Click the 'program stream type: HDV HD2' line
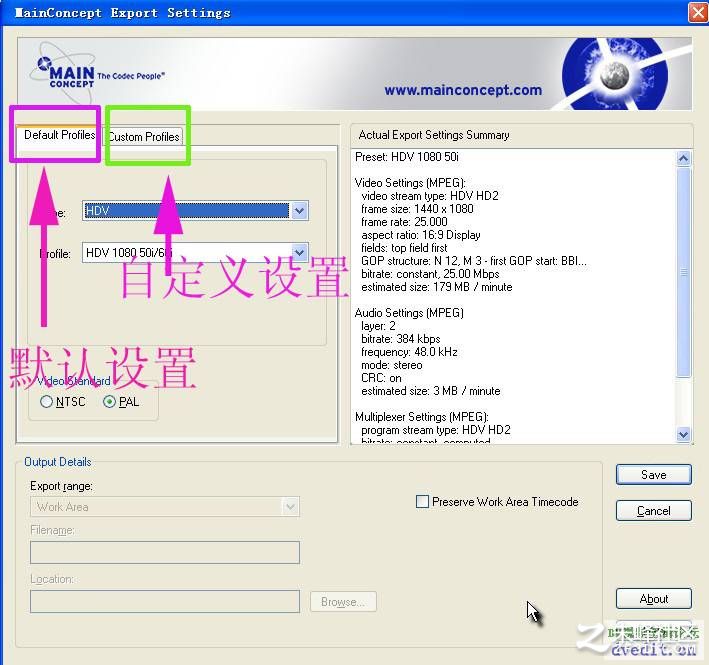 (435, 430)
